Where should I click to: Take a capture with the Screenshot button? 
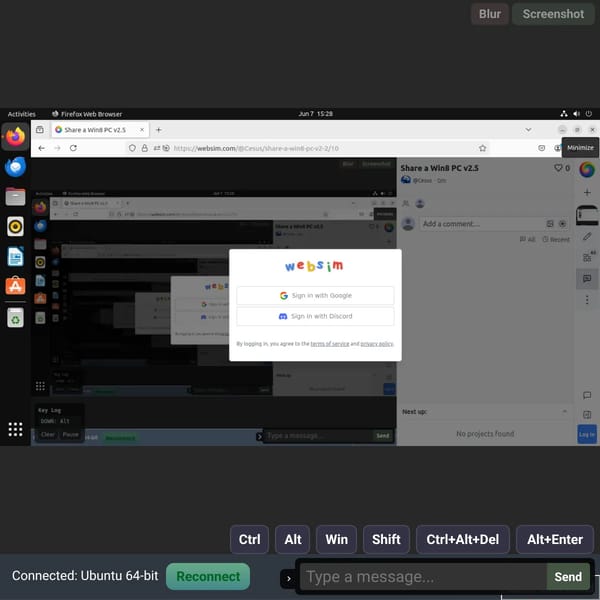coord(553,14)
